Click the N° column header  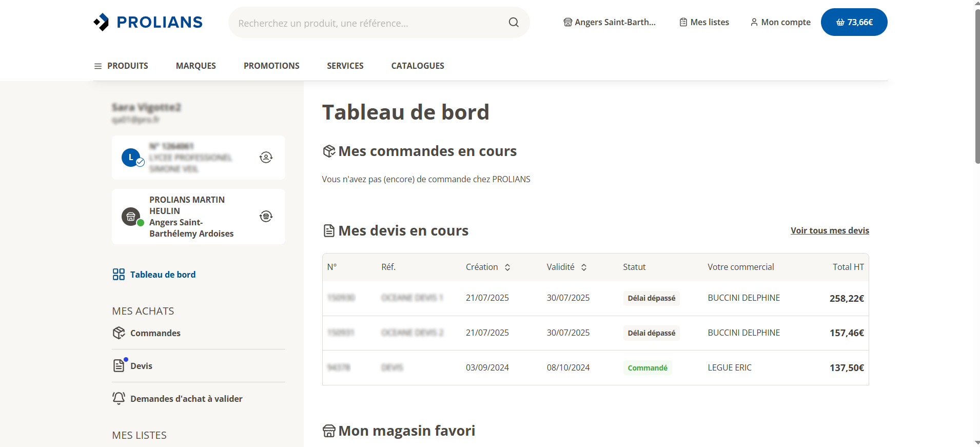(332, 267)
